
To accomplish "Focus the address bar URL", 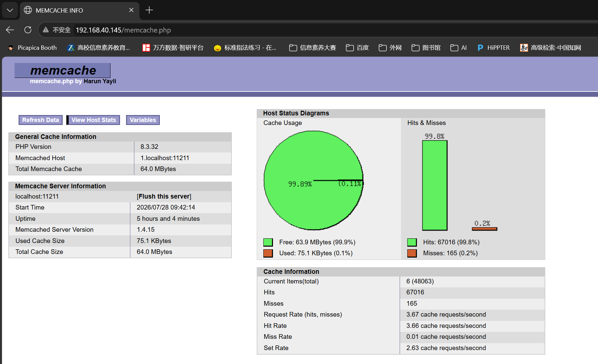I will tap(123, 30).
